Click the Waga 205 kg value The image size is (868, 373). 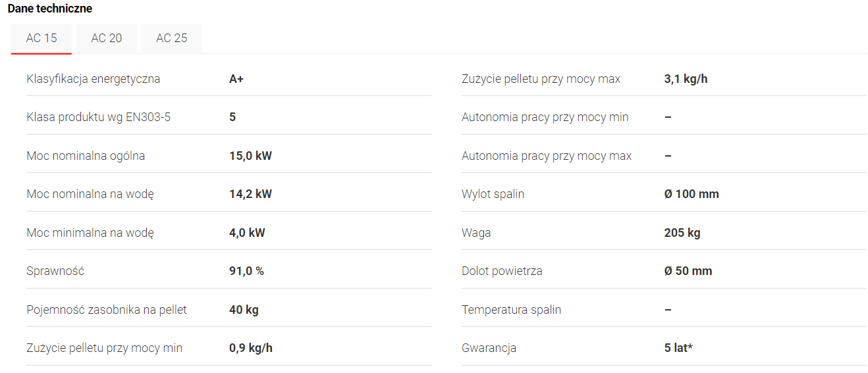[682, 233]
